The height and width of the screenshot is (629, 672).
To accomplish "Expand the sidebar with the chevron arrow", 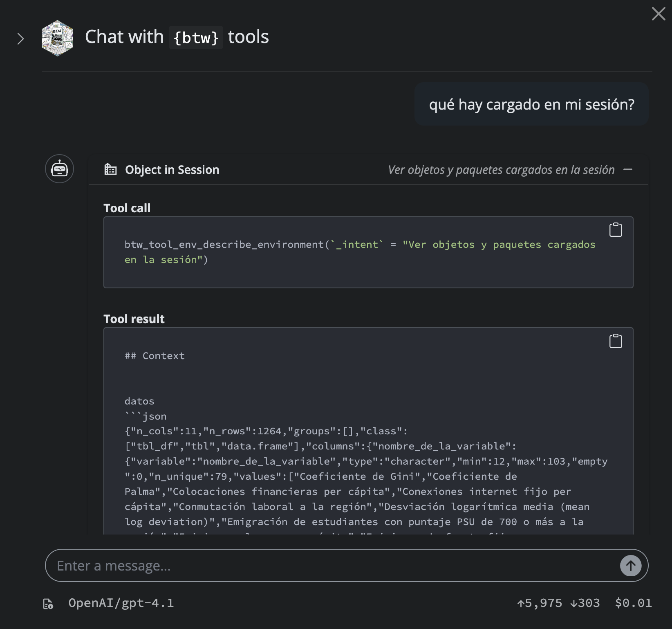I will (x=20, y=39).
